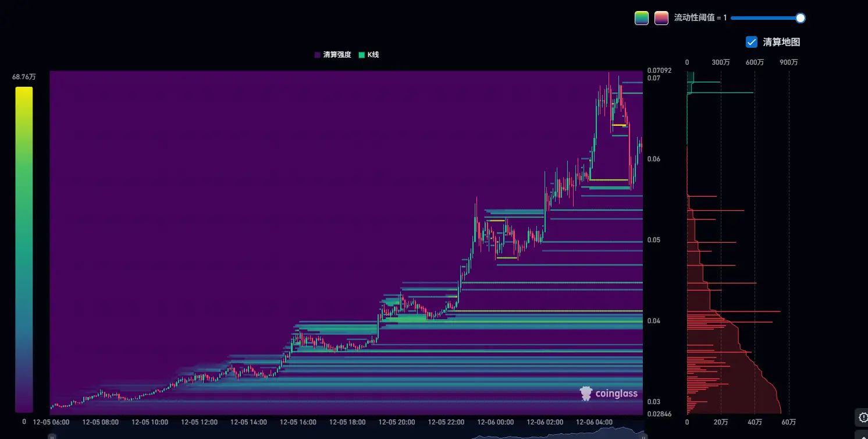868x439 pixels.
Task: Click the 12-05 14:00 time axis label
Action: coord(249,422)
